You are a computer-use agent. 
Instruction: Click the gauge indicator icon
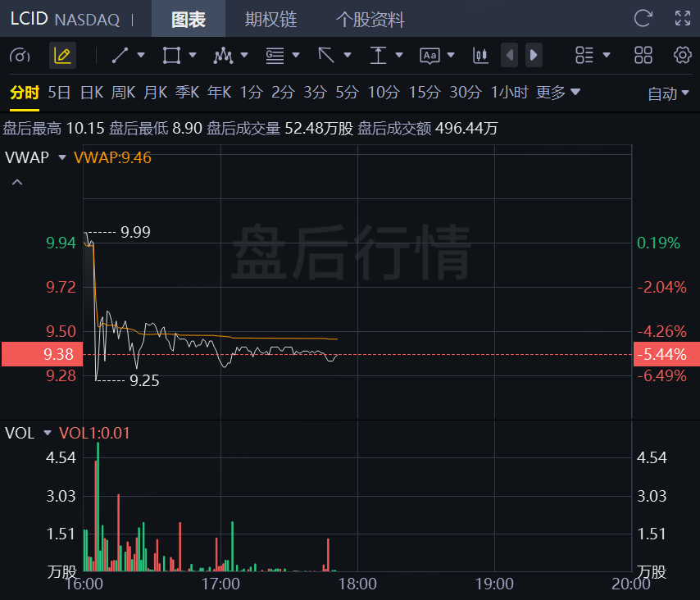[x=20, y=56]
